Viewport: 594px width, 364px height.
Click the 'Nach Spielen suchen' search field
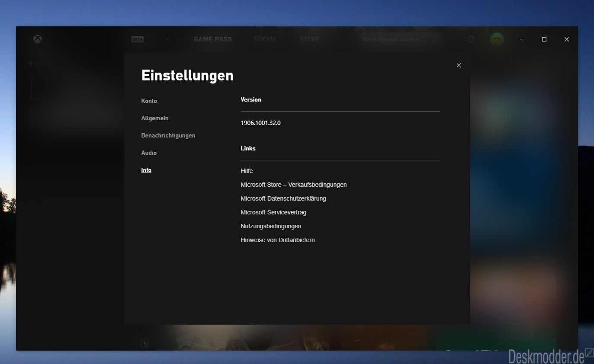400,39
